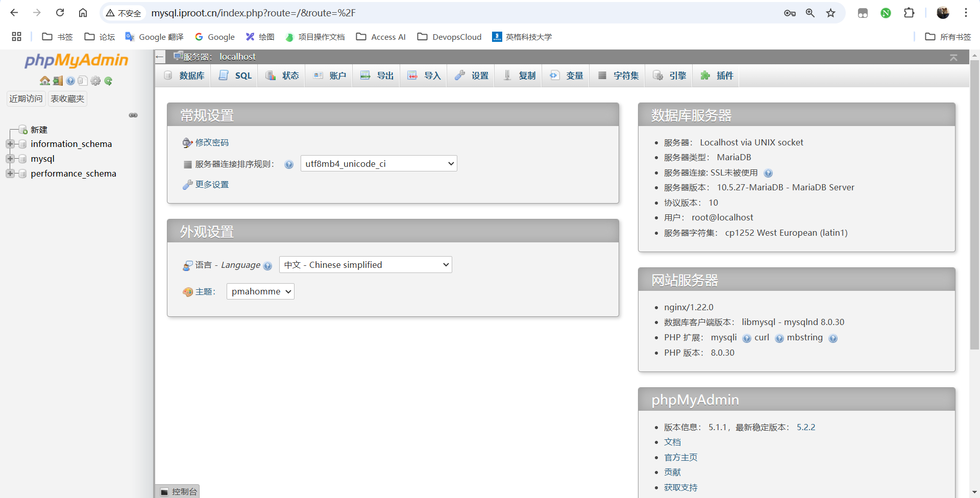Click the Home icon in the navigation panel
980x498 pixels.
point(45,81)
